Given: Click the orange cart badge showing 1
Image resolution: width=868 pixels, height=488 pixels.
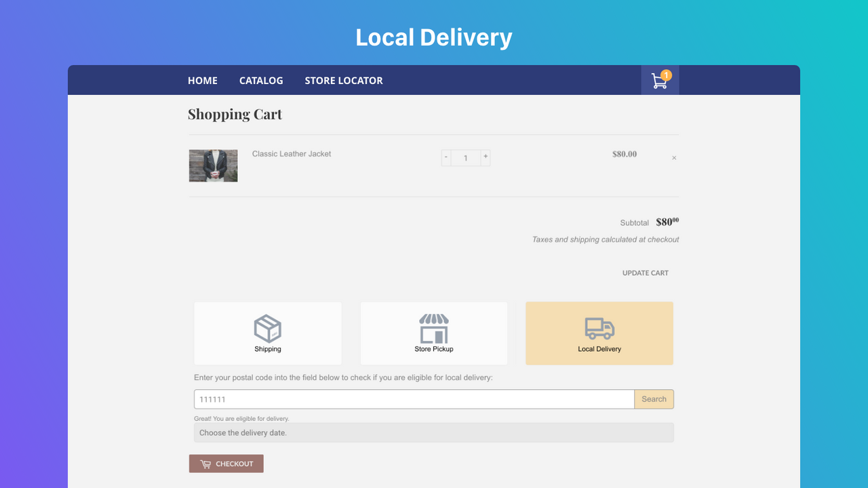Looking at the screenshot, I should tap(666, 75).
